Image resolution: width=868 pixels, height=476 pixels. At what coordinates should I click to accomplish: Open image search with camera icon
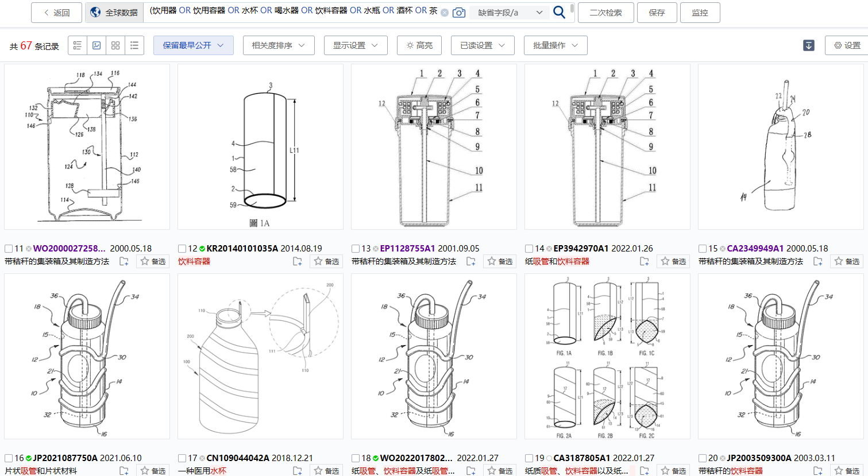pyautogui.click(x=458, y=12)
